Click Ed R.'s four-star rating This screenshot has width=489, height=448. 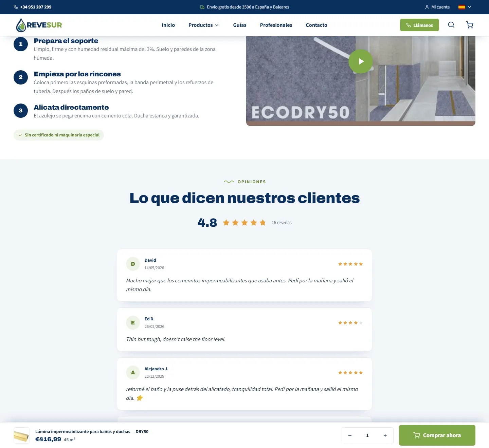350,323
